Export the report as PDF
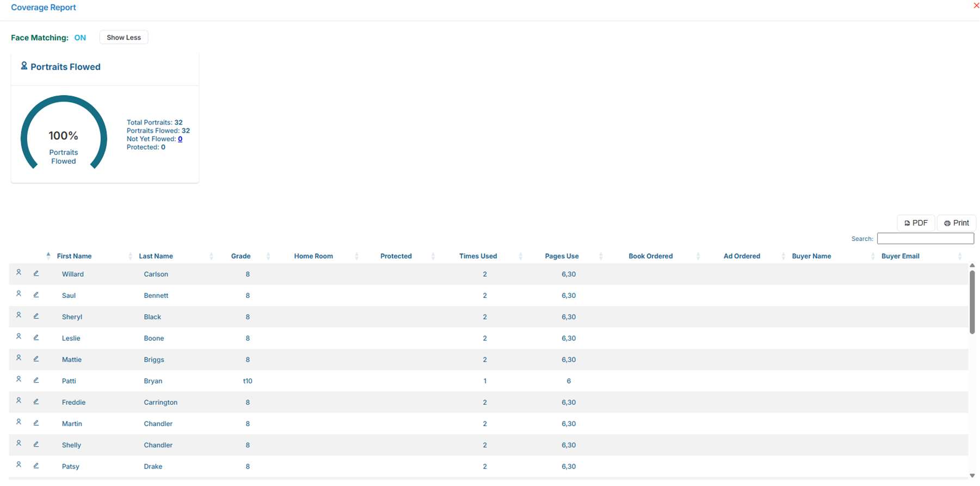 tap(916, 223)
